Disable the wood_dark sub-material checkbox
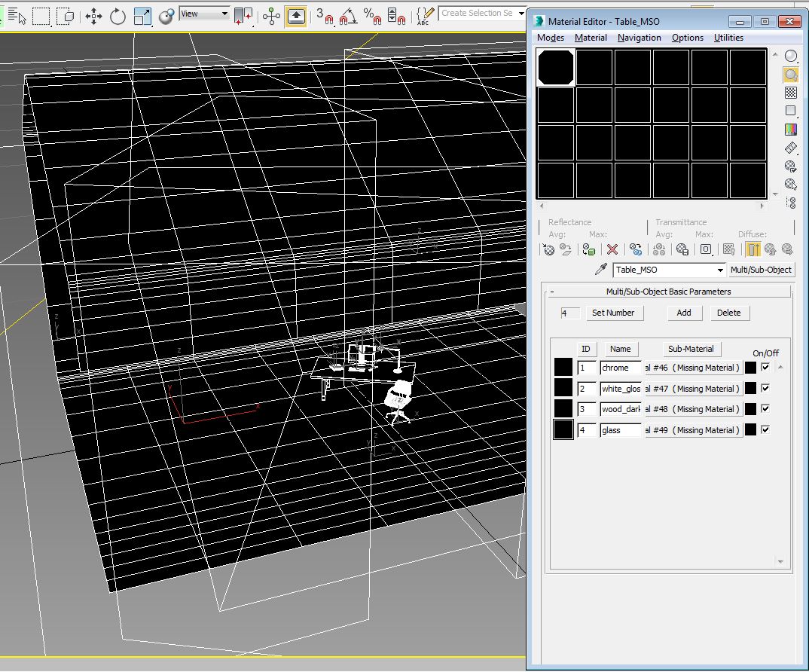 [765, 409]
